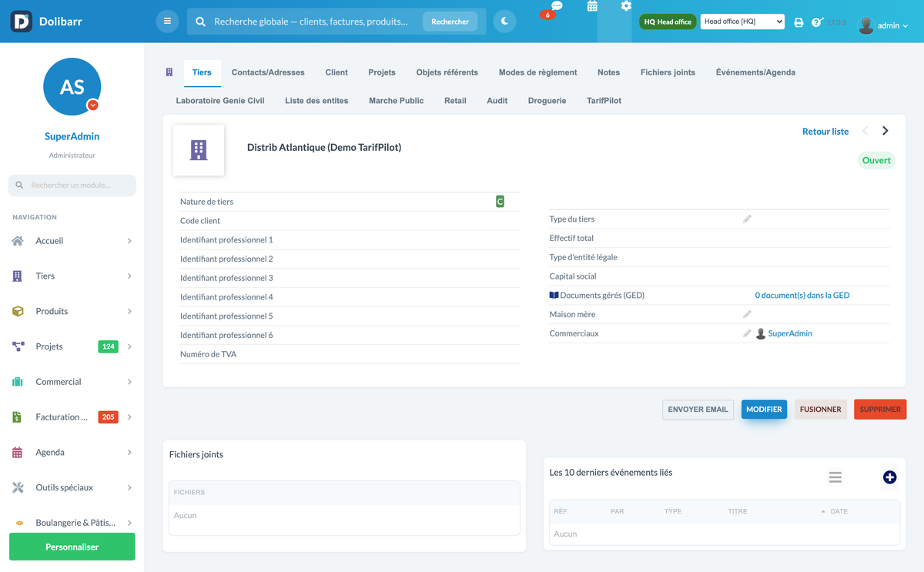Click the Personnaliser button
Screen dimensions: 924x572
coord(72,547)
